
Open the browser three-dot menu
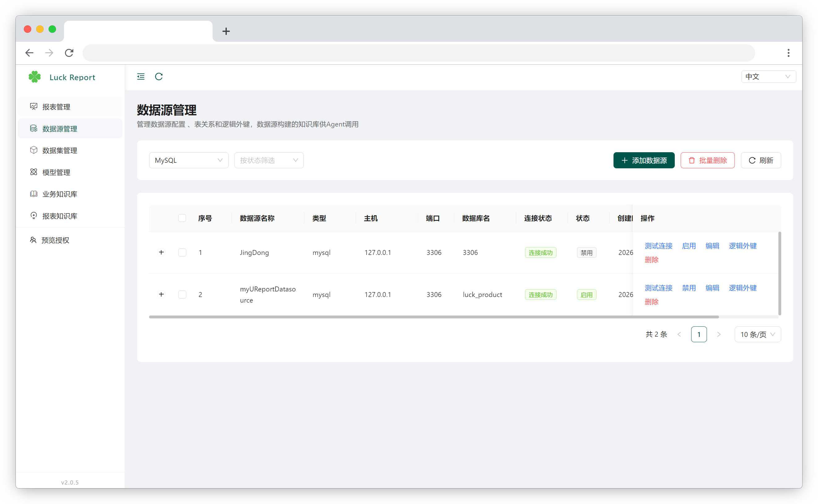788,53
